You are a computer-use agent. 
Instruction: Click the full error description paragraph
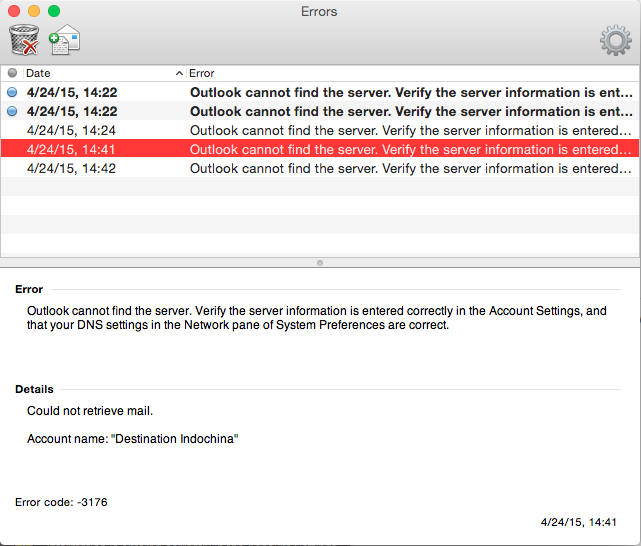(x=317, y=318)
